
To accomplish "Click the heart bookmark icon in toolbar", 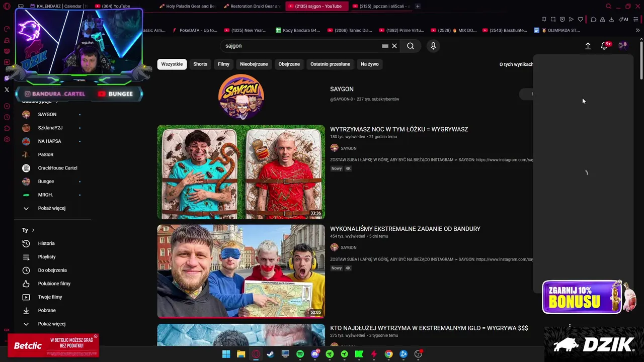I will pyautogui.click(x=580, y=20).
